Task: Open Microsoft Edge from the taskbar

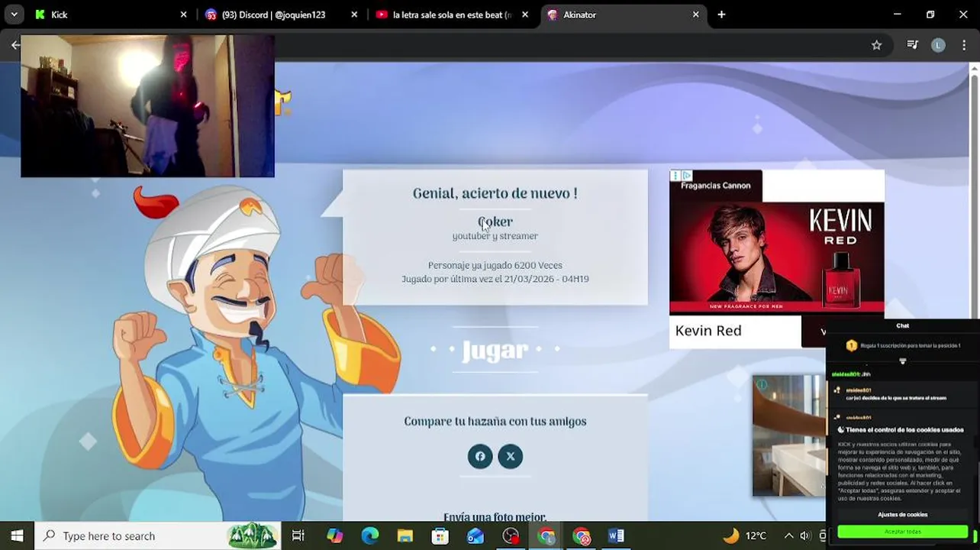Action: (x=370, y=535)
